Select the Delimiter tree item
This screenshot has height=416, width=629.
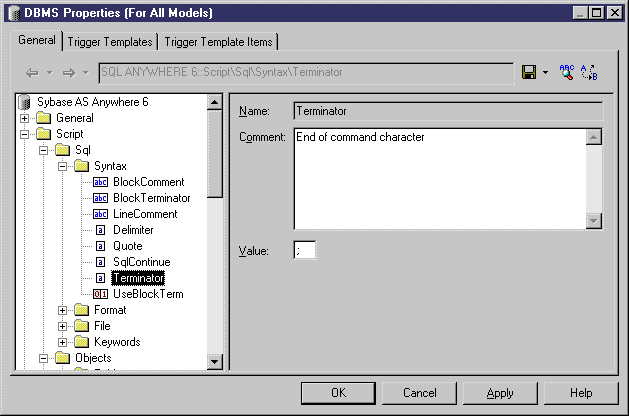click(133, 230)
